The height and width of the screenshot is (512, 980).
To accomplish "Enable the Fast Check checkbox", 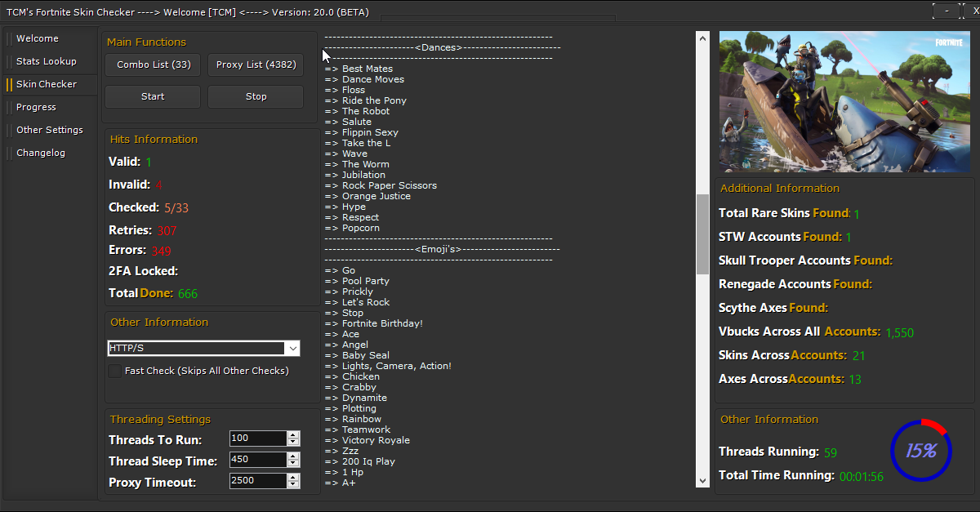I will tap(115, 371).
